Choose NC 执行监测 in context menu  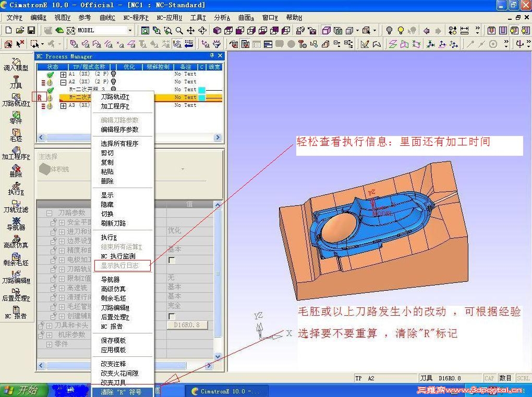pos(118,256)
